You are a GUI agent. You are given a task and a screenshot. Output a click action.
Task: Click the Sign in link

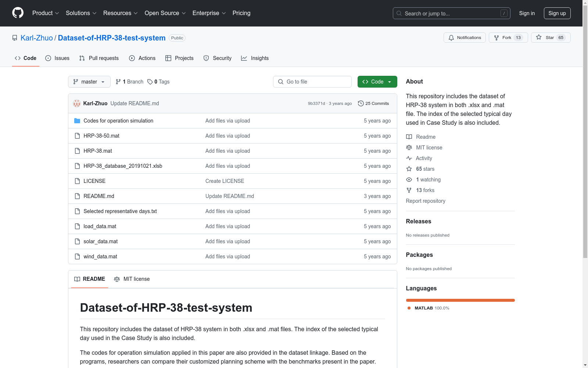coord(527,13)
